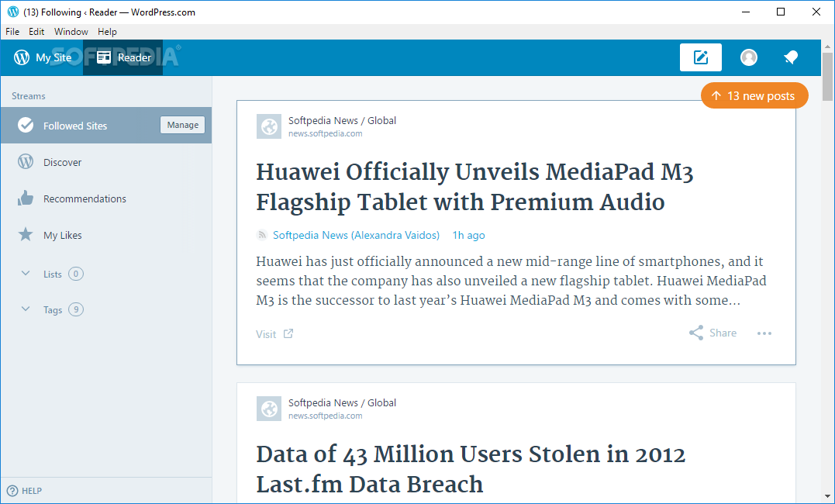Open the Huawei MediaPad M3 post title
This screenshot has height=504, width=835.
point(474,187)
